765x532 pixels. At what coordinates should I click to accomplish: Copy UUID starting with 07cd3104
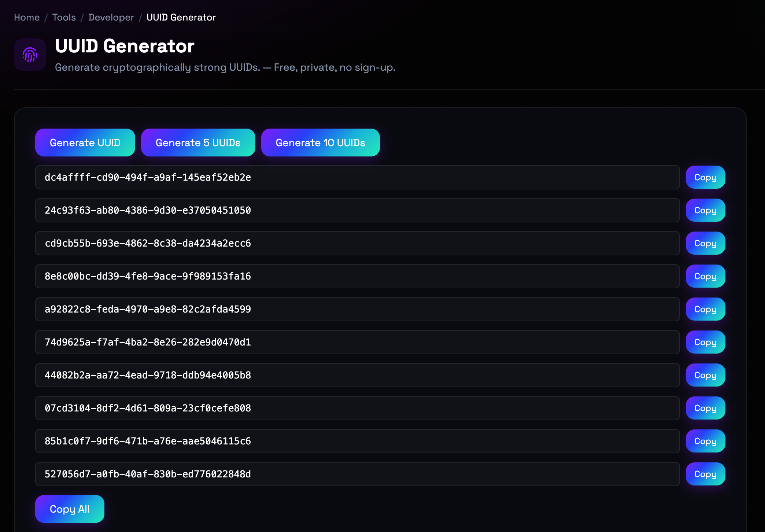(x=705, y=408)
